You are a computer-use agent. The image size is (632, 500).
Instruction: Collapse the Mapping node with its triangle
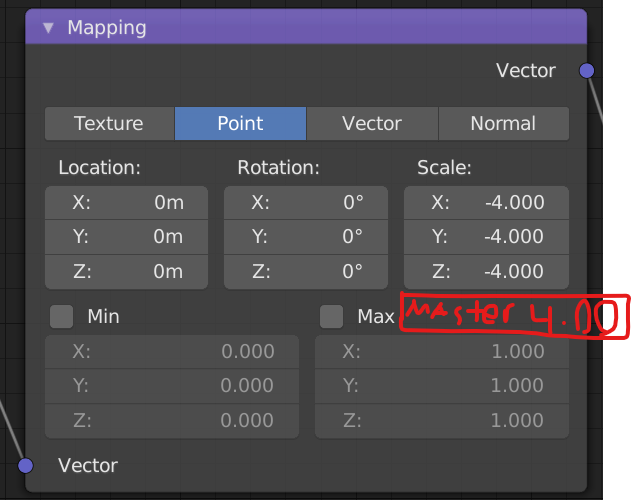pos(48,28)
